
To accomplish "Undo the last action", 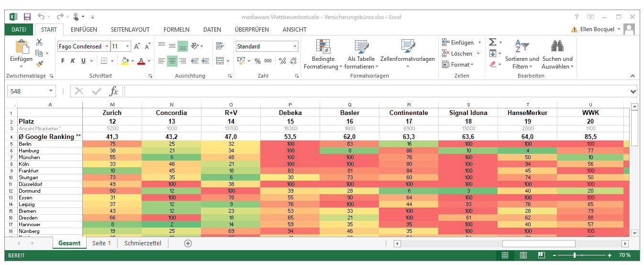I will point(41,17).
